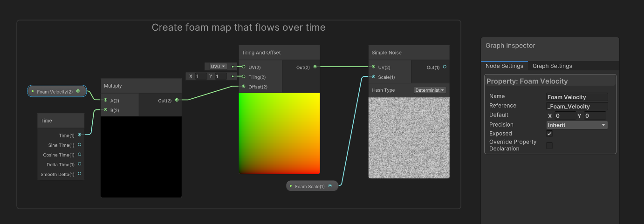The height and width of the screenshot is (224, 644).
Task: Select the Foam Scale property node
Action: pyautogui.click(x=310, y=186)
